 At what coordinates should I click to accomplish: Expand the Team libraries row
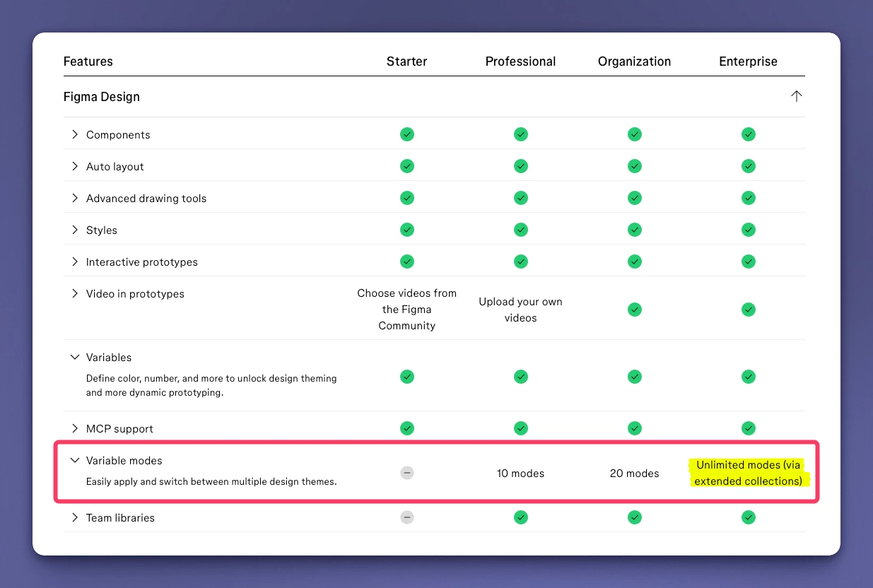point(74,517)
